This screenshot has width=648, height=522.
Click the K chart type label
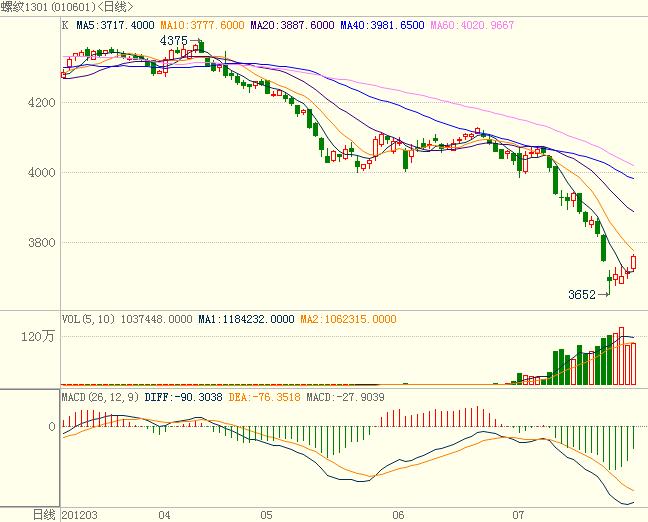[65, 24]
